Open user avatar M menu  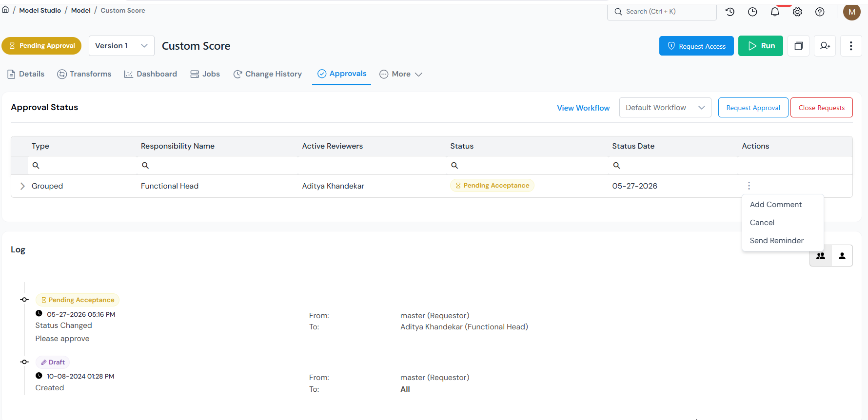point(851,12)
